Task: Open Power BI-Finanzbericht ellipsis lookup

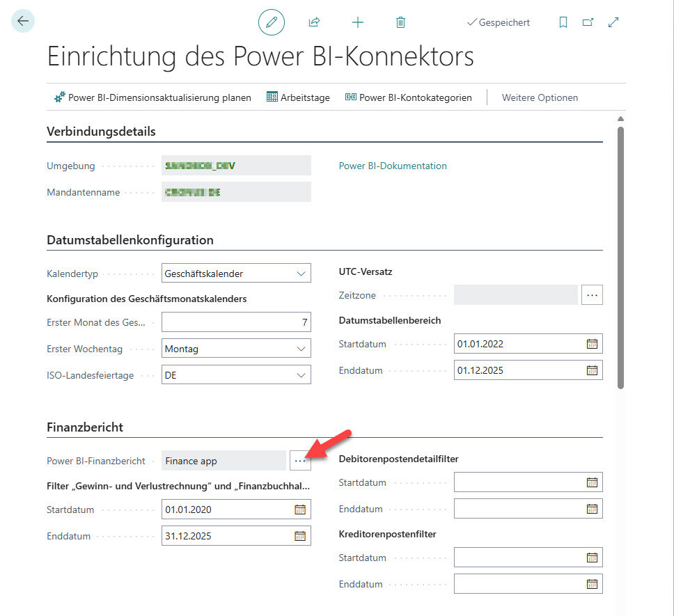Action: [x=300, y=461]
